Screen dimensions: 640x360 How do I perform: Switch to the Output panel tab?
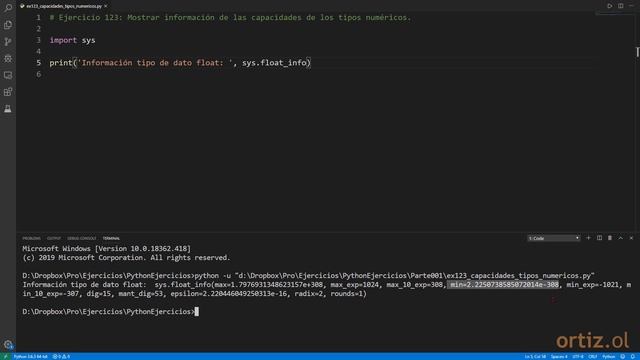tap(53, 238)
